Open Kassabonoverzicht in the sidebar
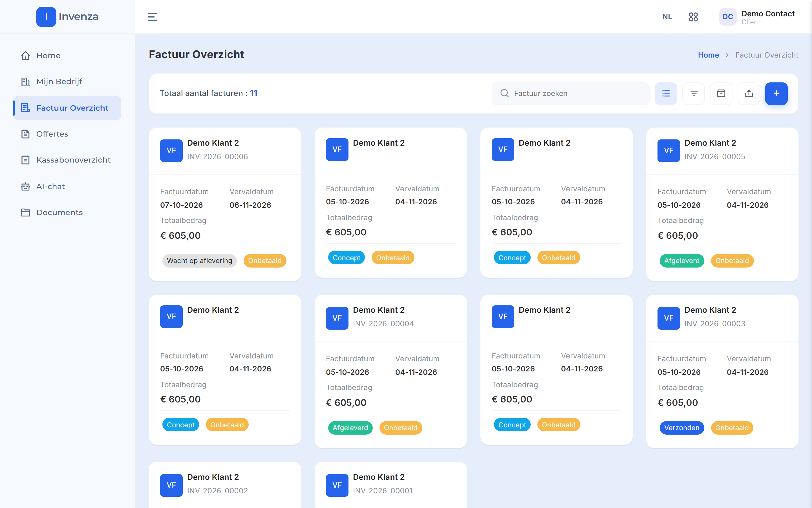 (x=67, y=160)
